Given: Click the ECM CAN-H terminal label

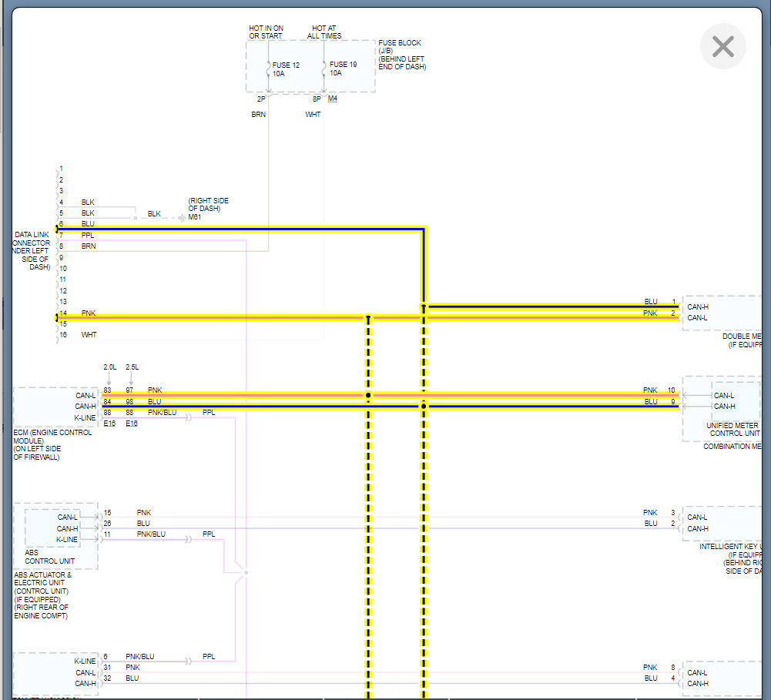Looking at the screenshot, I should [85, 406].
